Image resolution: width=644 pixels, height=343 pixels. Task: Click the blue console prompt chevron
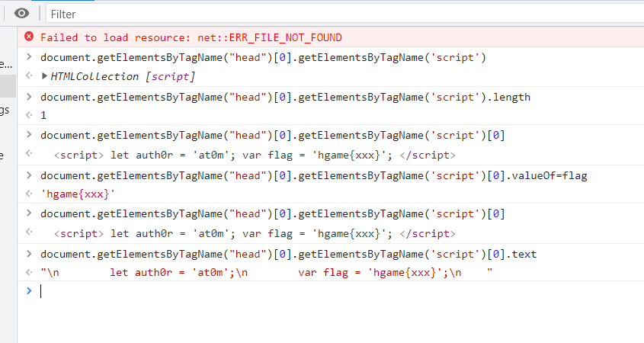click(x=29, y=291)
